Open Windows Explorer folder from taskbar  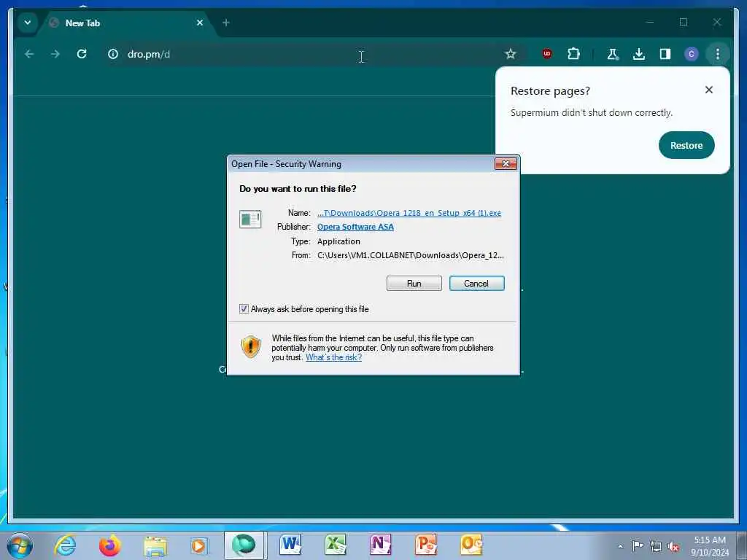155,546
